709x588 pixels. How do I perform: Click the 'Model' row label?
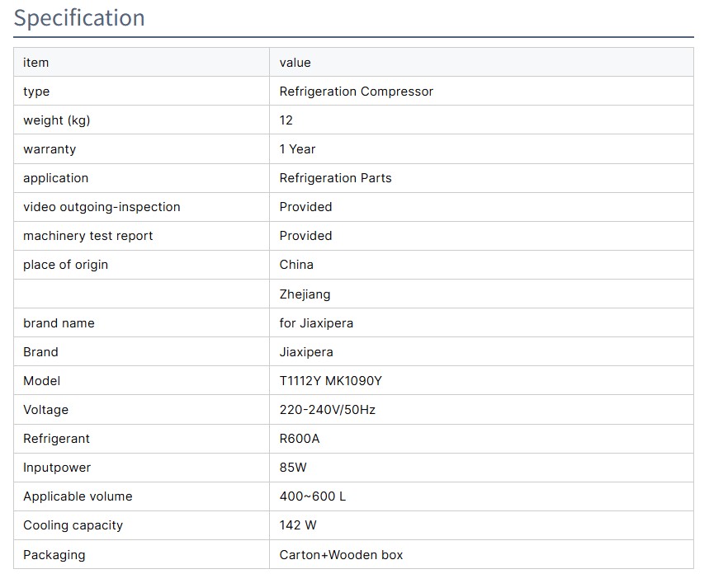(41, 381)
